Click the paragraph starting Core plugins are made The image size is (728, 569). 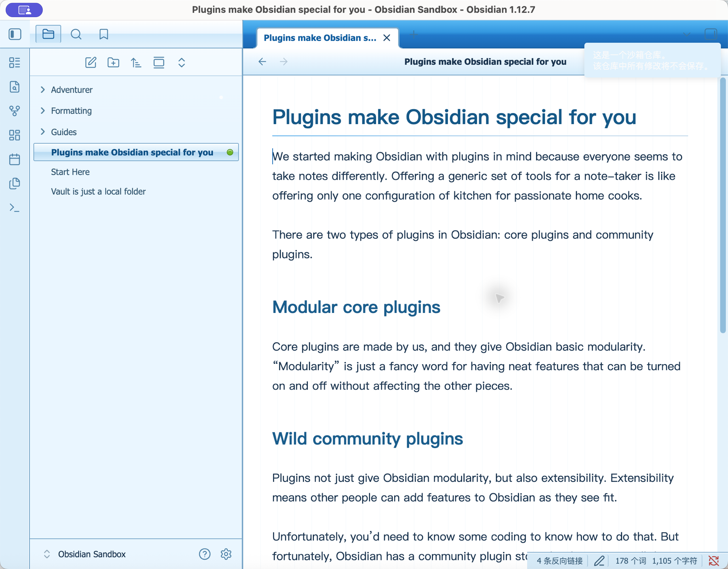coord(476,366)
